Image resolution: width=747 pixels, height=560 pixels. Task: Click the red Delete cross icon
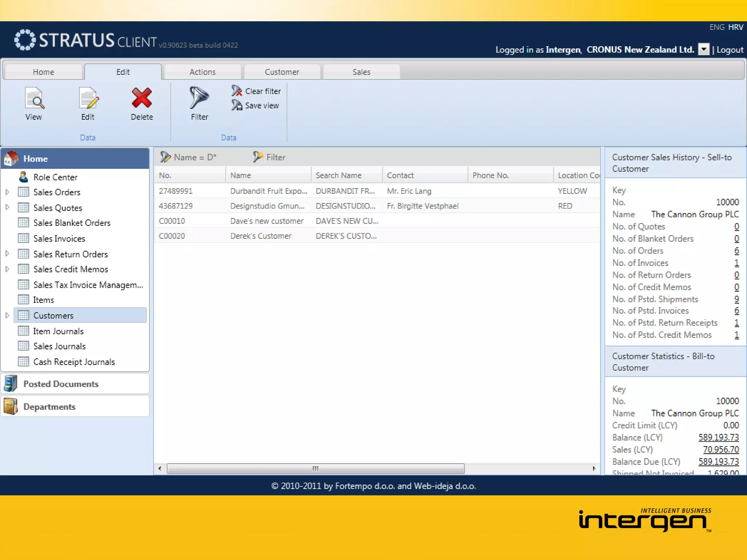(142, 98)
